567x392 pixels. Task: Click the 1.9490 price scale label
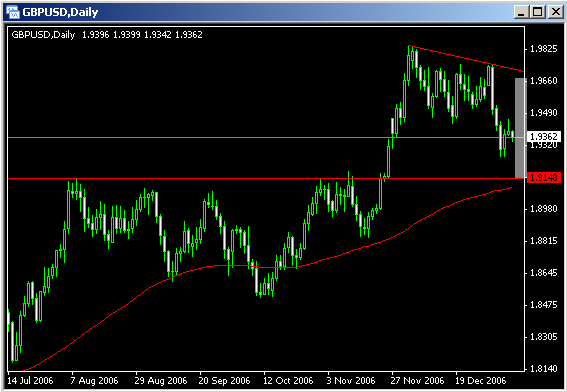point(543,113)
